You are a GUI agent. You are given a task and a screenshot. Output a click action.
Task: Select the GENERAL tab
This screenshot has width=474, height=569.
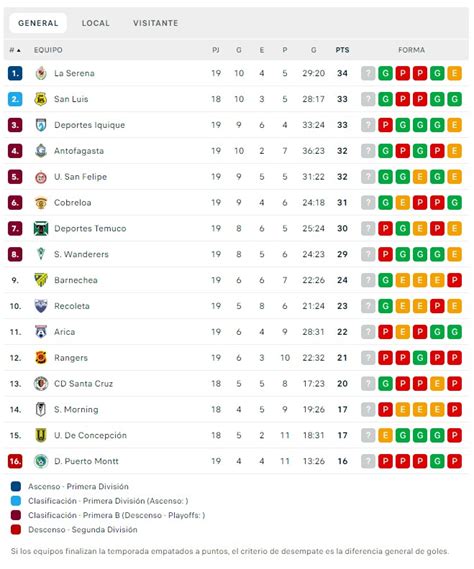click(38, 23)
